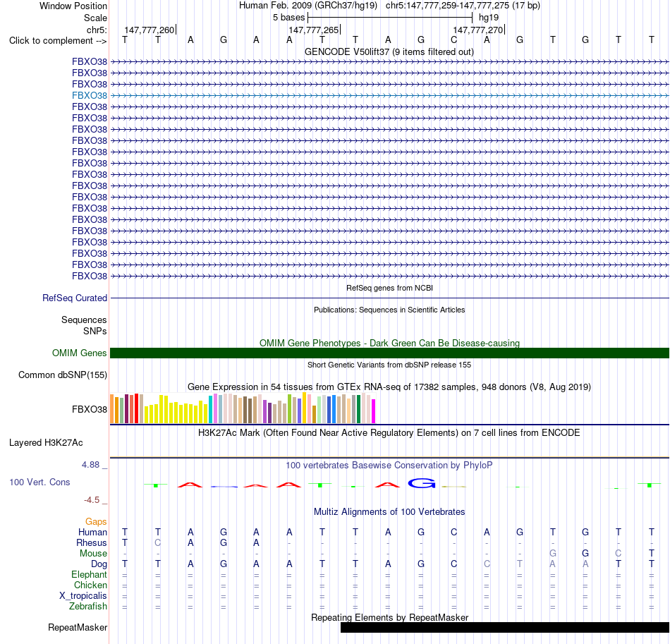Click the Human alignment row label

(92, 532)
